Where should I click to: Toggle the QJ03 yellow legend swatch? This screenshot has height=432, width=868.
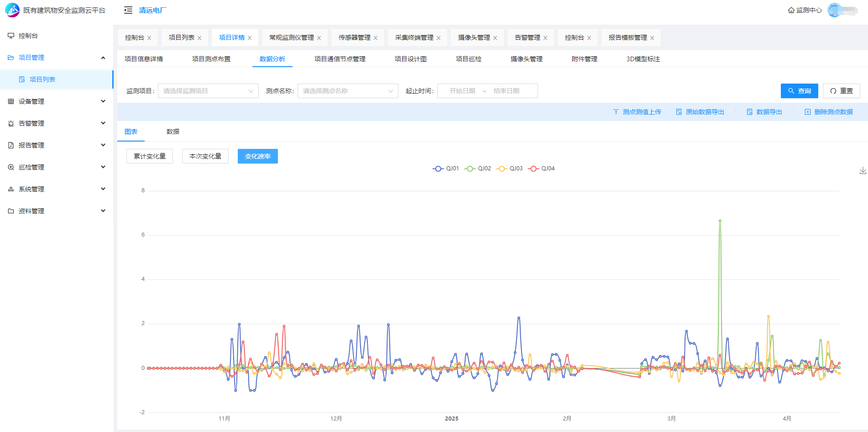[x=502, y=169]
